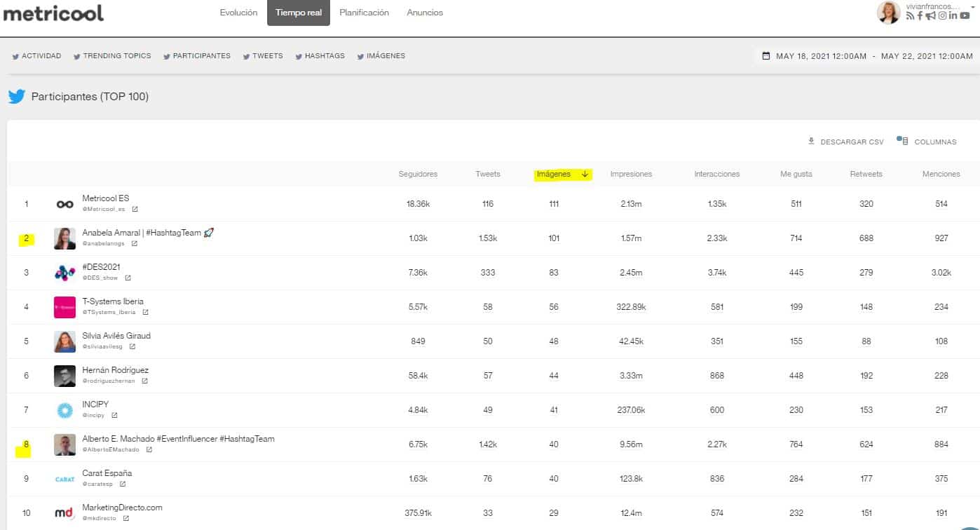Click the YouTube icon in the account header
This screenshot has height=530, width=980.
coord(965,16)
